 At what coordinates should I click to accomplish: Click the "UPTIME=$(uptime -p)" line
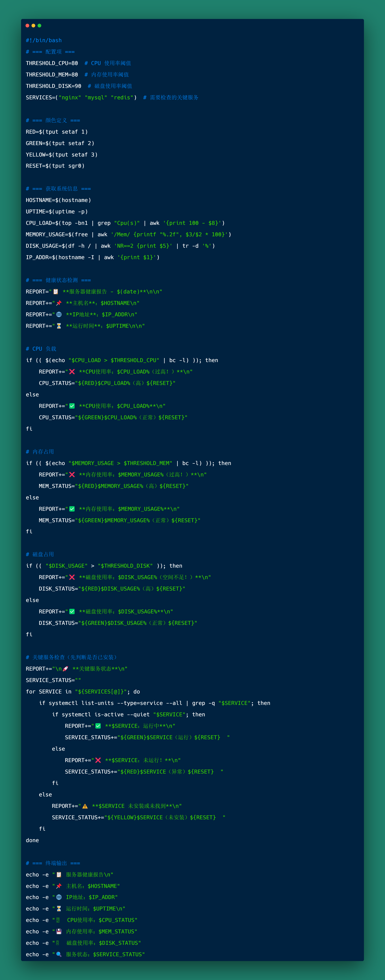click(57, 212)
